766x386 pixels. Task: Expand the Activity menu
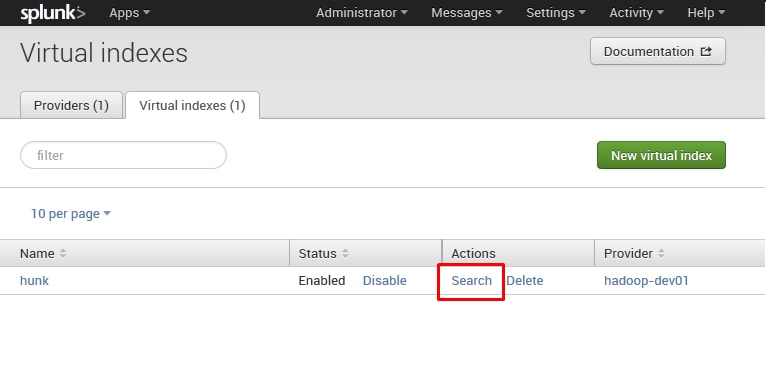pyautogui.click(x=637, y=13)
